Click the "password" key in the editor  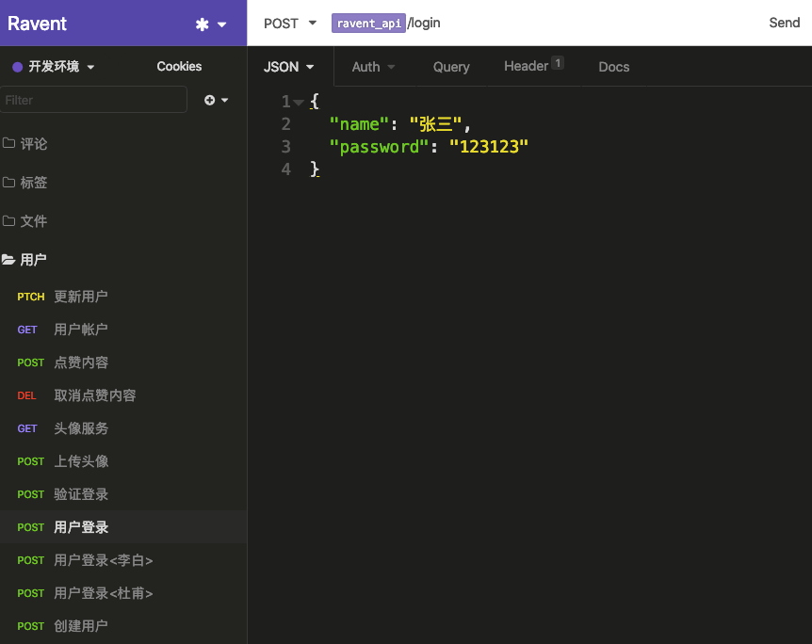(379, 147)
